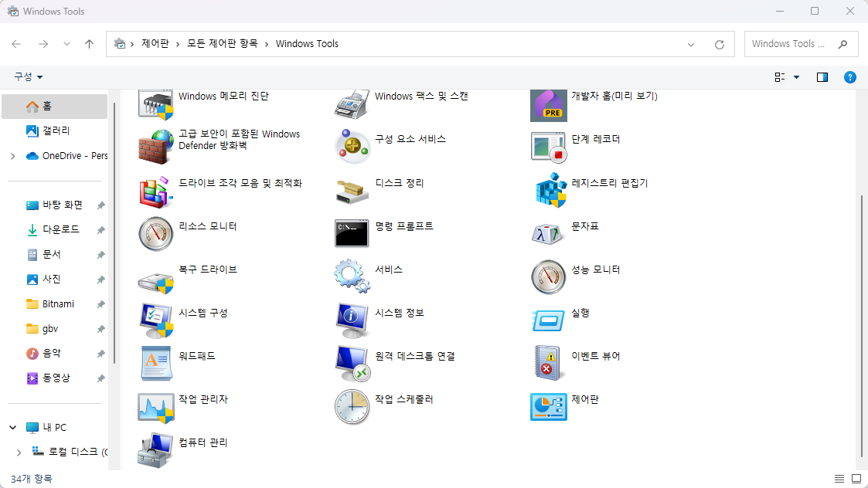Open 디스크 정리 icon
The width and height of the screenshot is (868, 488).
(352, 192)
